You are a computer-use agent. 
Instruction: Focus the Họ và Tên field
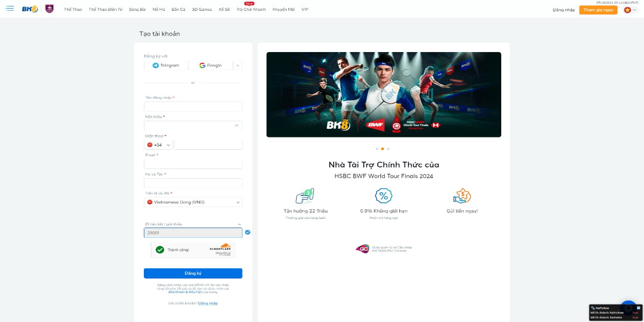[x=193, y=183]
